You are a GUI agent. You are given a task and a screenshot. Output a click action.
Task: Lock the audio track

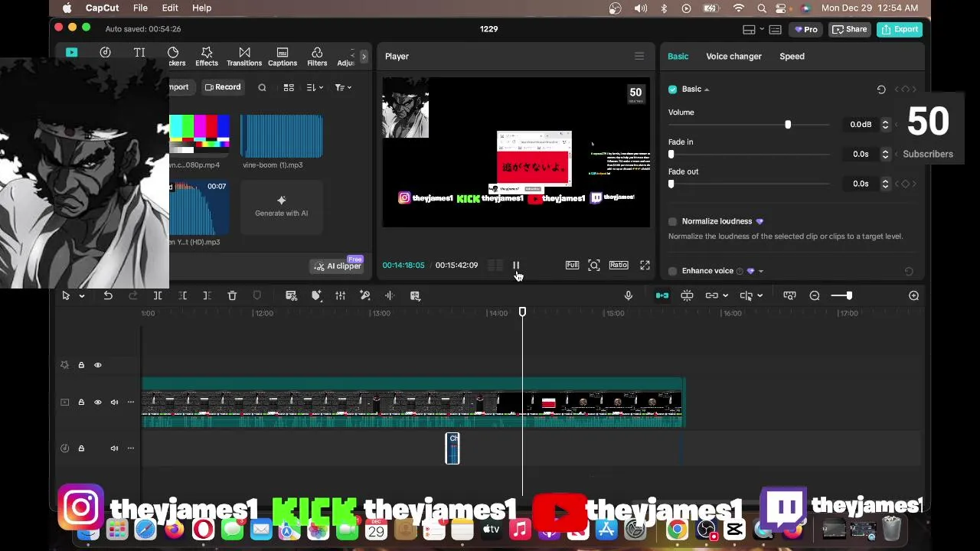[x=81, y=448]
